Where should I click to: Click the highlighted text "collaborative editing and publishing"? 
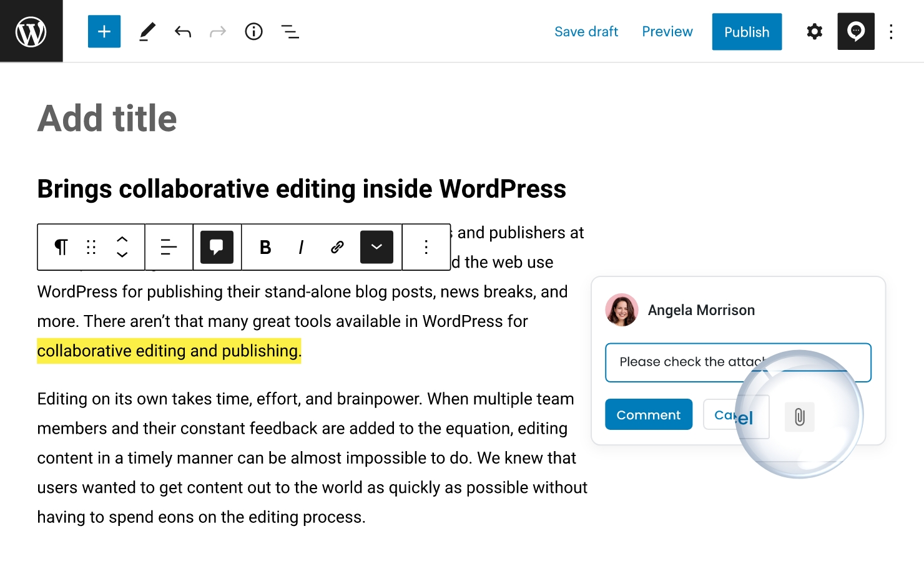click(x=168, y=351)
